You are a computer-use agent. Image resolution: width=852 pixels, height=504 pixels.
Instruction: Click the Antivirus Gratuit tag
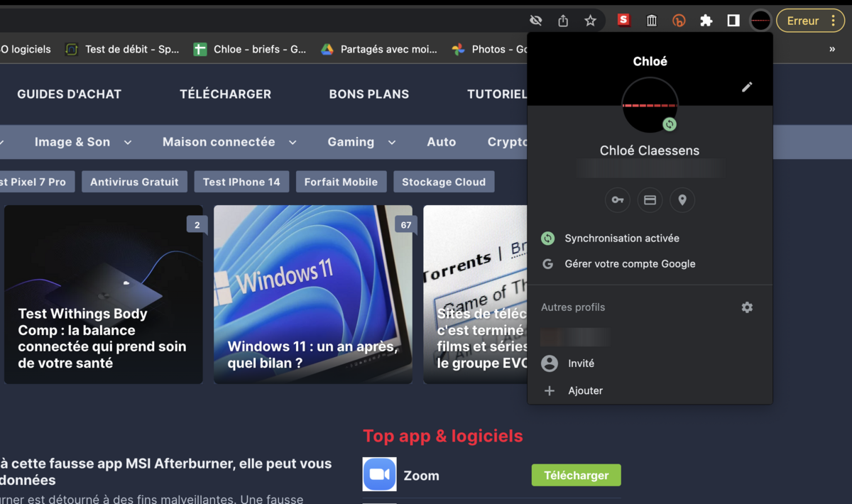[x=134, y=182]
